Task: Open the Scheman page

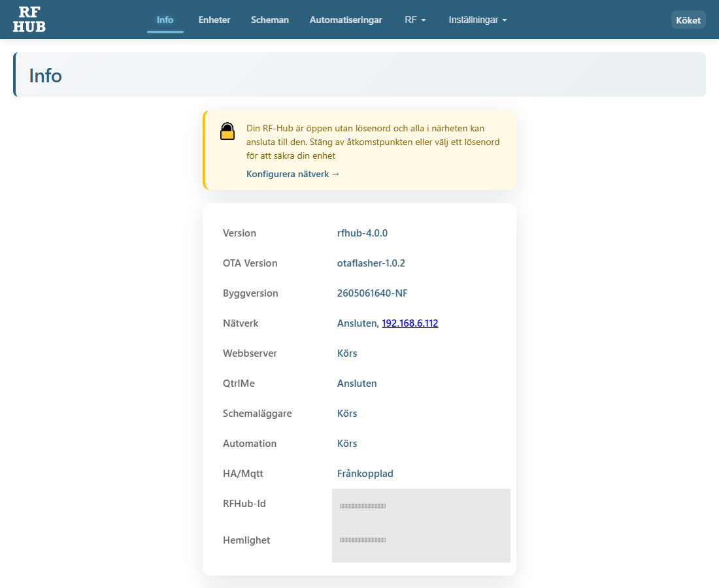Action: pos(269,20)
